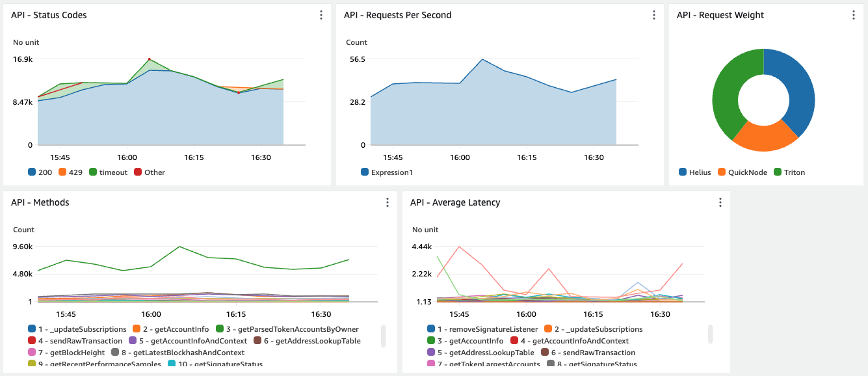Open the API - Request Weight widget menu
The width and height of the screenshot is (868, 376).
(853, 15)
